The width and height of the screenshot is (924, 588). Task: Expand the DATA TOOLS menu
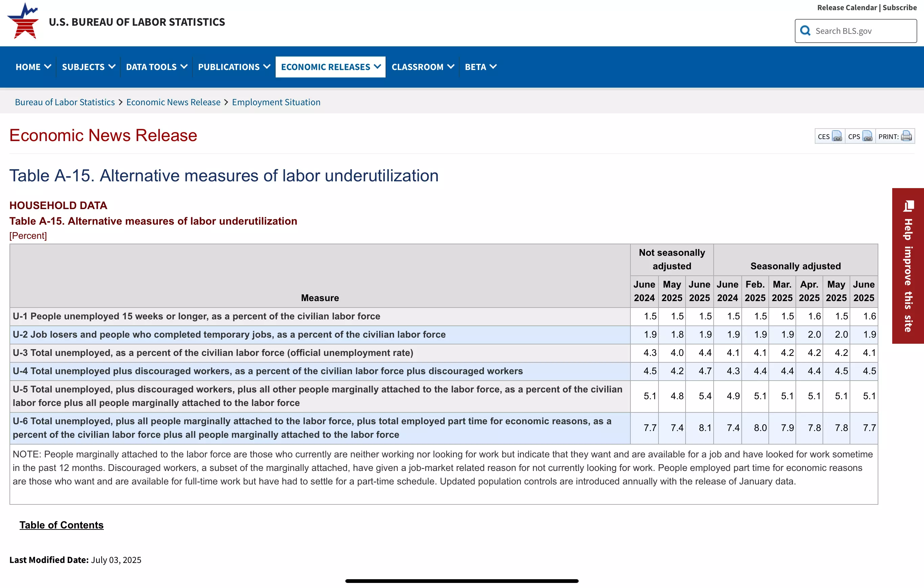click(x=157, y=67)
